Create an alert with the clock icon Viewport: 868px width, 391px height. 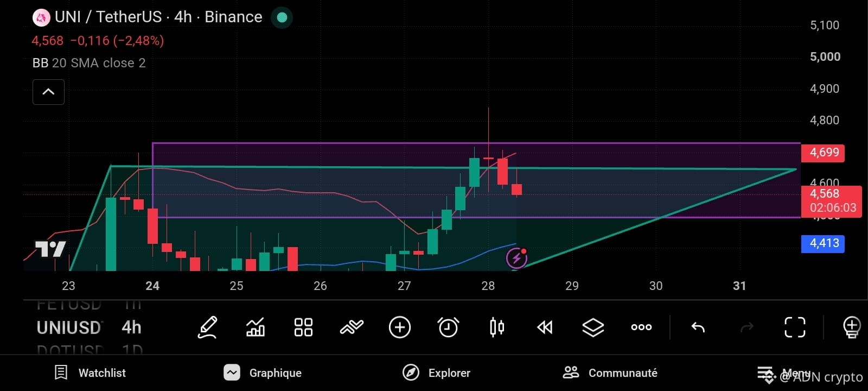pyautogui.click(x=448, y=327)
